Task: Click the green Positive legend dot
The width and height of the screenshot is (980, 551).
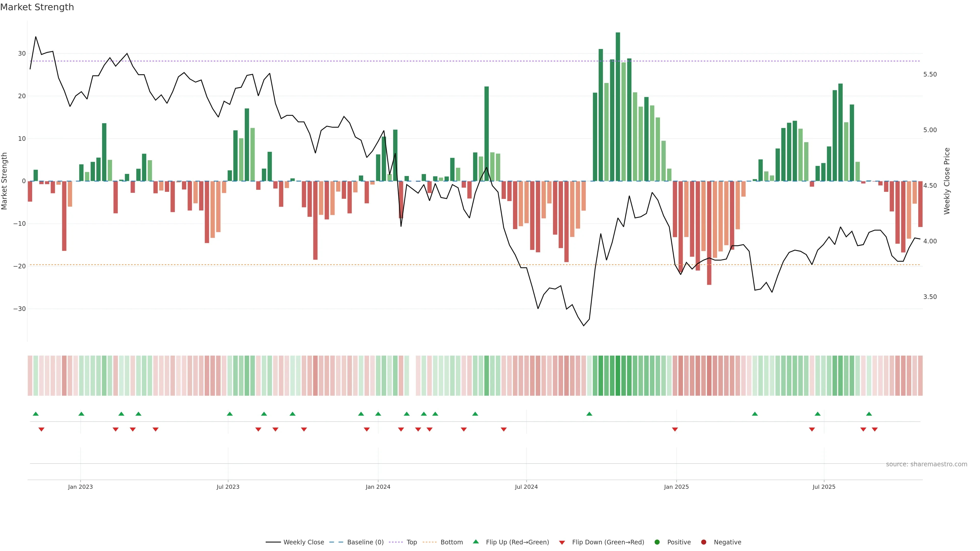Action: pyautogui.click(x=657, y=542)
